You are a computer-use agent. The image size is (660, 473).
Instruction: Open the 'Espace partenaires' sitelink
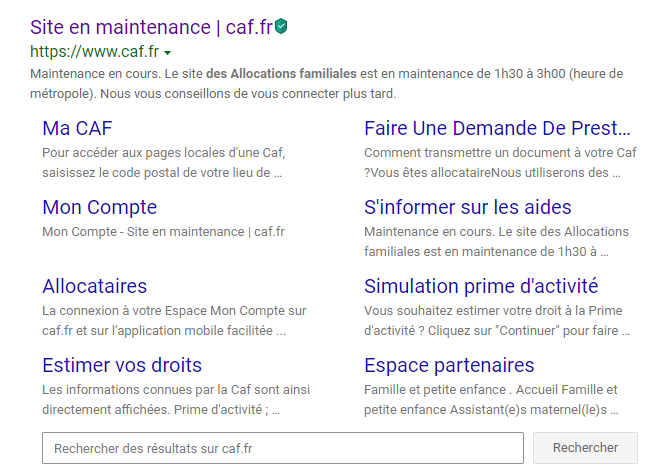pyautogui.click(x=449, y=365)
